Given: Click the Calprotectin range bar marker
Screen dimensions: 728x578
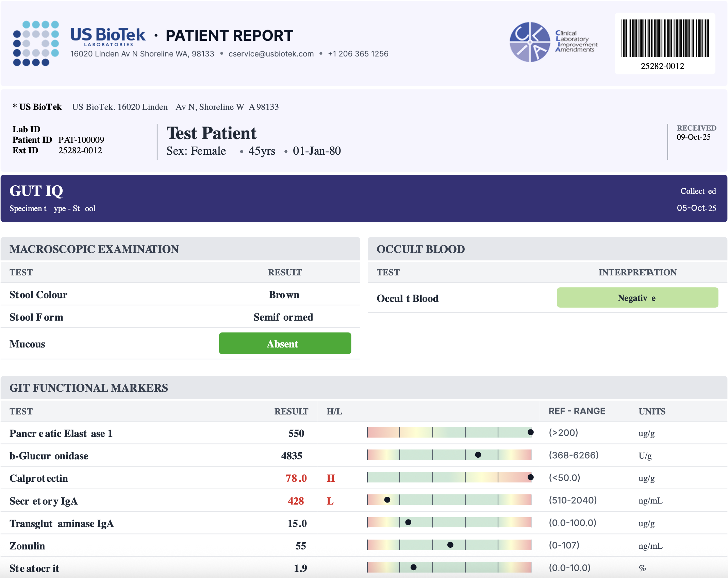Looking at the screenshot, I should point(530,477).
